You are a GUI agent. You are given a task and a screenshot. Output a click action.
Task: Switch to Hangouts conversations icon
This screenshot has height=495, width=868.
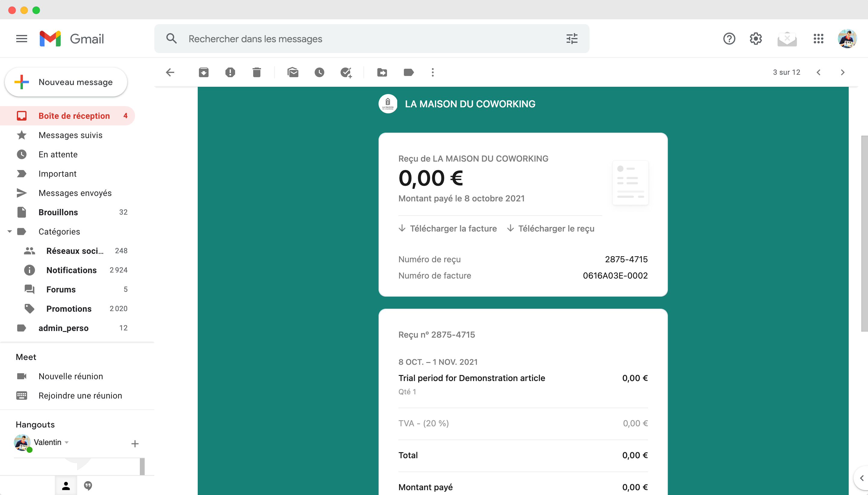pos(88,486)
